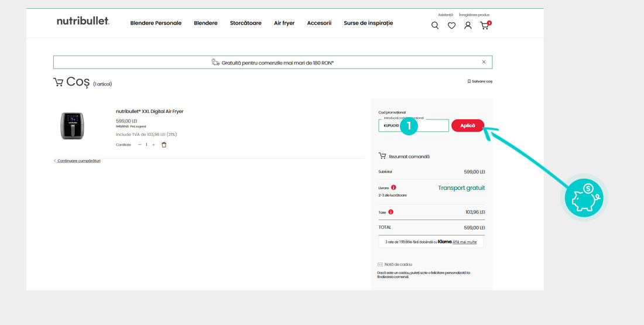This screenshot has width=644, height=325.
Task: Open the Air Fryer product thumbnail
Action: point(72,126)
